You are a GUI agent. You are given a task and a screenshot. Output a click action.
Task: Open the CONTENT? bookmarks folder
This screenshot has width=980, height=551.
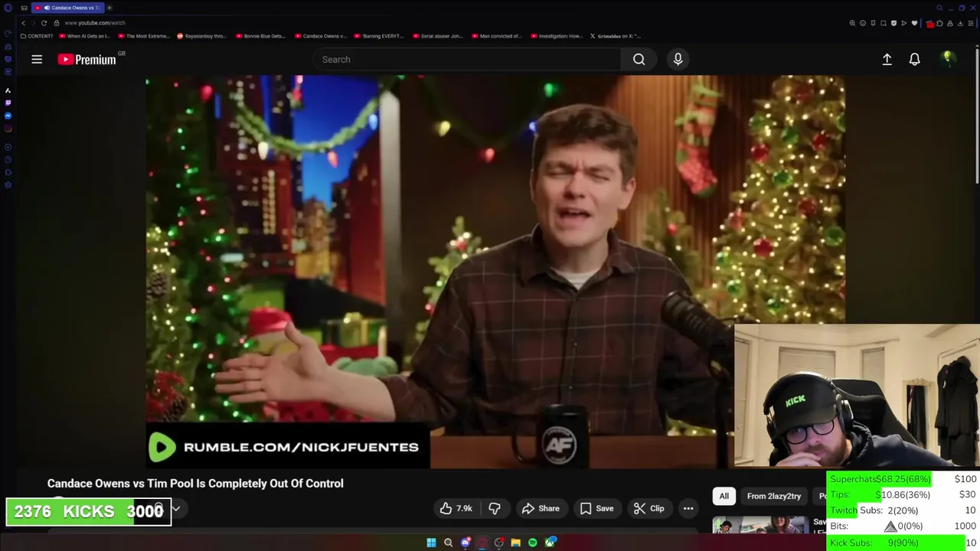pyautogui.click(x=37, y=36)
